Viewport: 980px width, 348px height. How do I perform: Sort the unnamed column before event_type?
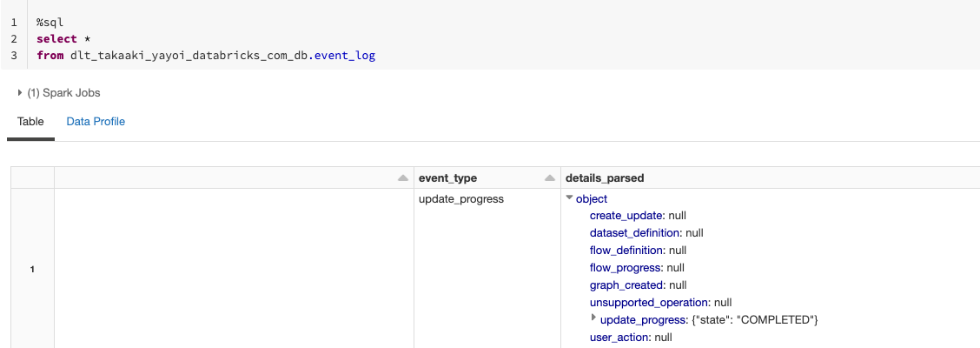pyautogui.click(x=403, y=178)
